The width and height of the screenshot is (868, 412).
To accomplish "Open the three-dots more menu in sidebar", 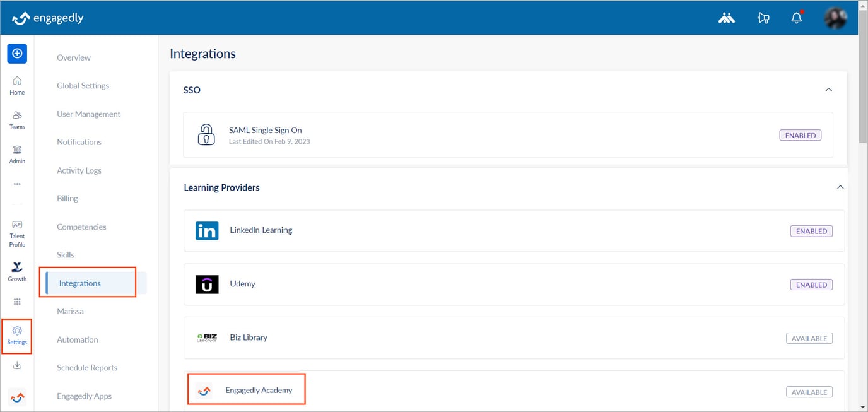I will coord(17,184).
